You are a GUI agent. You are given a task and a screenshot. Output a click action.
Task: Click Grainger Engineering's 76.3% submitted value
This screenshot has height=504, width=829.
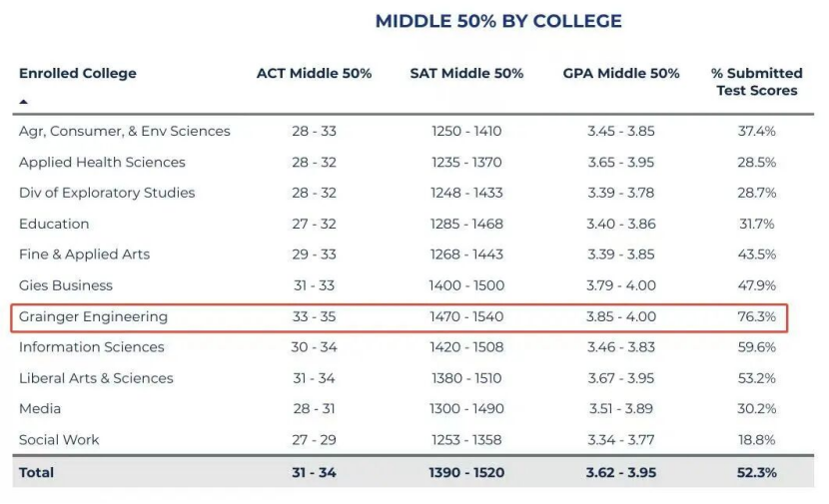point(756,316)
